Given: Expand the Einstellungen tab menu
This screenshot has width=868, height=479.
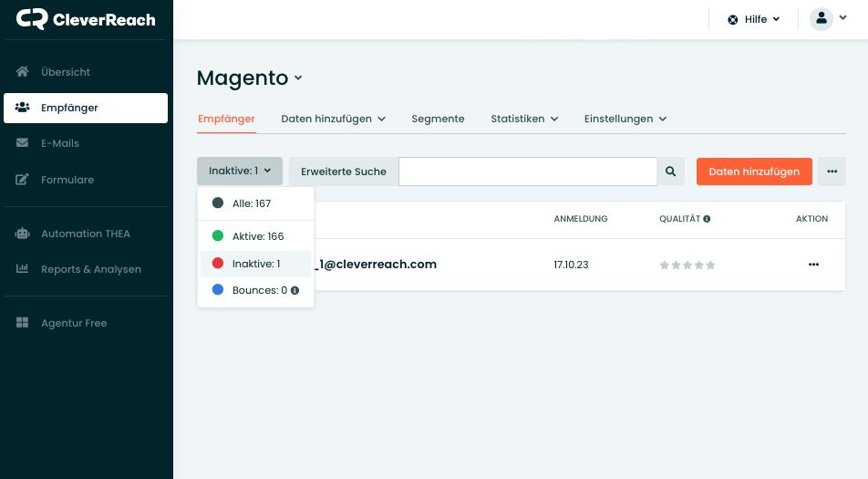Looking at the screenshot, I should coord(625,119).
